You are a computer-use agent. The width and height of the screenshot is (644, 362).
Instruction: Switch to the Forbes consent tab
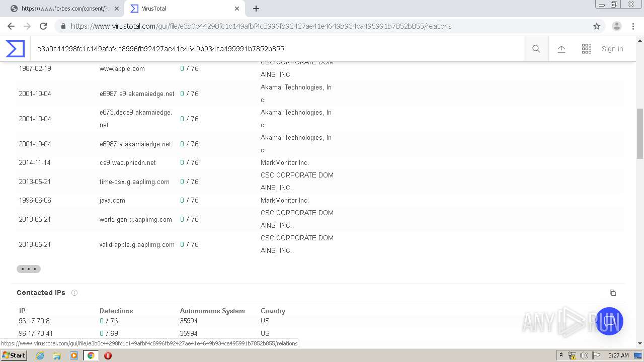click(65, 9)
